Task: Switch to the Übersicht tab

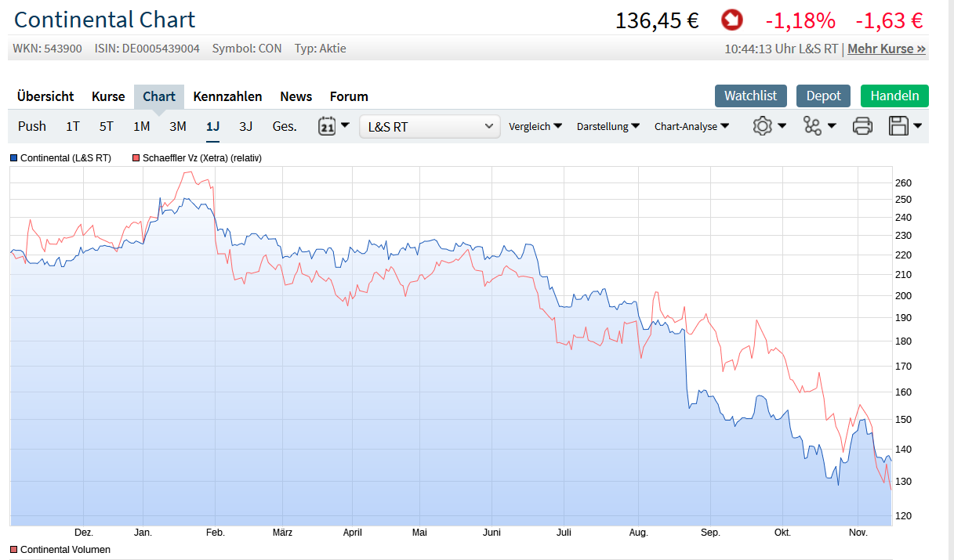Action: tap(45, 96)
